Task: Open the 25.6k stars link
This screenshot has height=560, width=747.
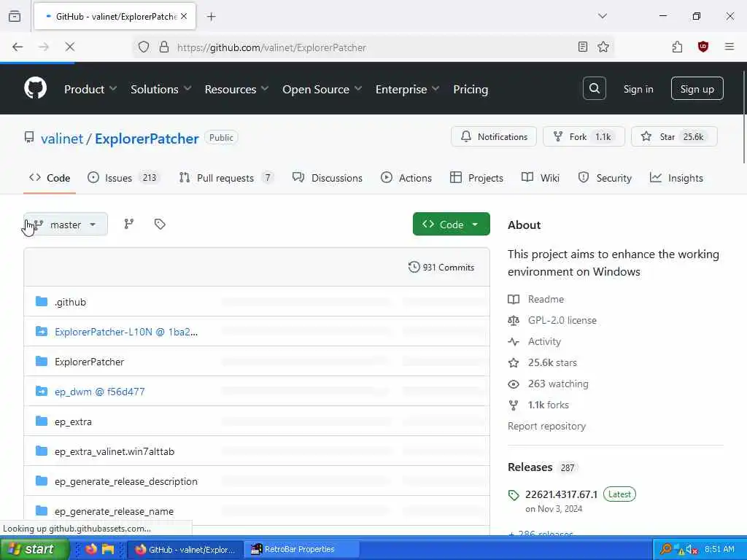Action: 542,362
